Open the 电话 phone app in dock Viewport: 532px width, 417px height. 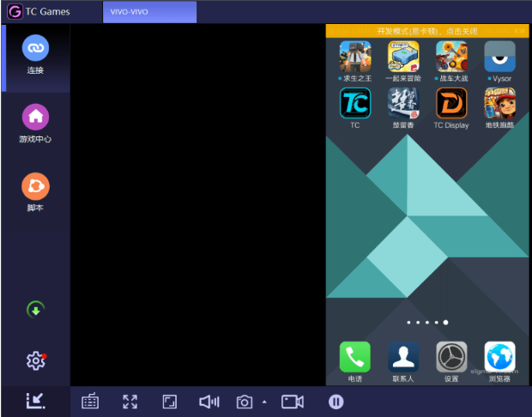coord(354,357)
